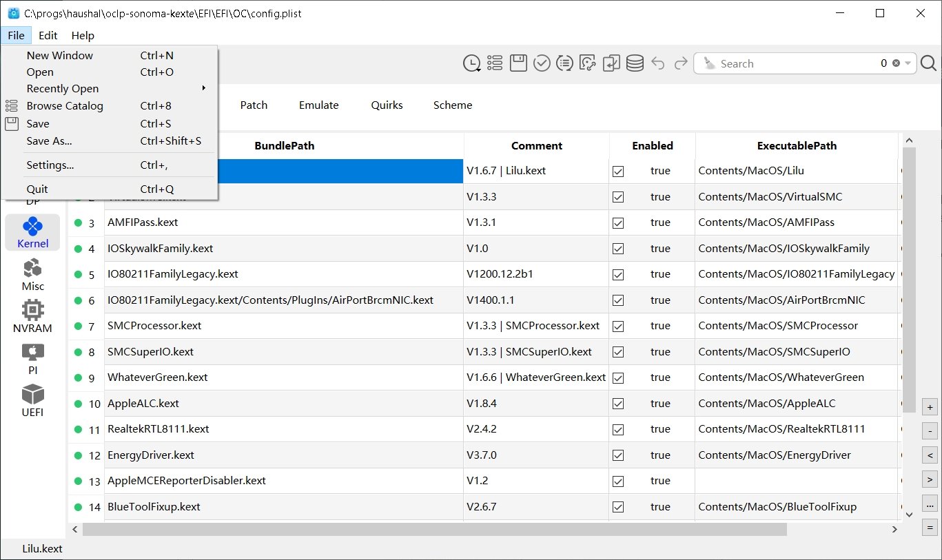Go to the Misc section
This screenshot has width=942, height=560.
coord(32,274)
